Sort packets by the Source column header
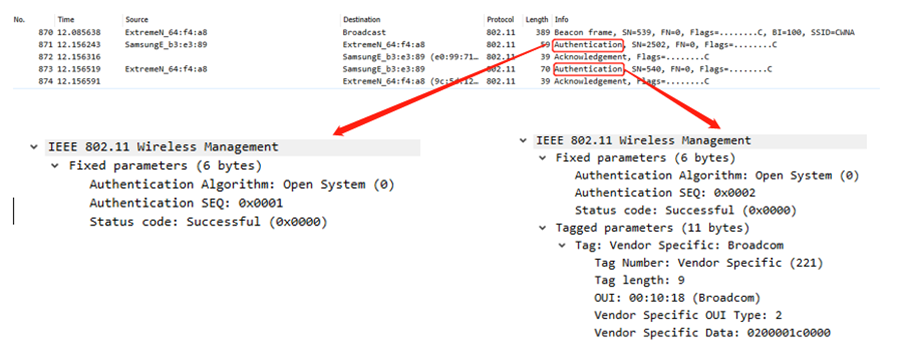Screen dimensions: 900x360 pyautogui.click(x=136, y=20)
